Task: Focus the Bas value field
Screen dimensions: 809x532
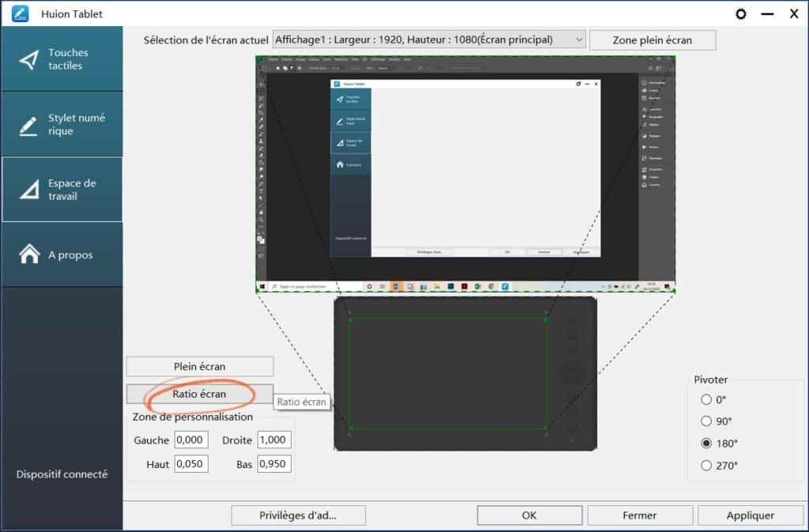Action: point(274,464)
